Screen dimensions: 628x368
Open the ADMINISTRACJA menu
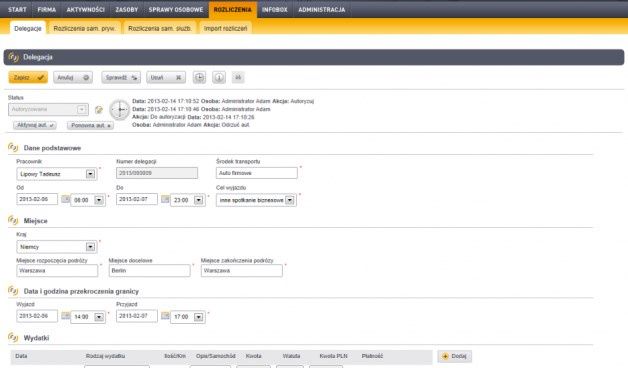tap(322, 9)
